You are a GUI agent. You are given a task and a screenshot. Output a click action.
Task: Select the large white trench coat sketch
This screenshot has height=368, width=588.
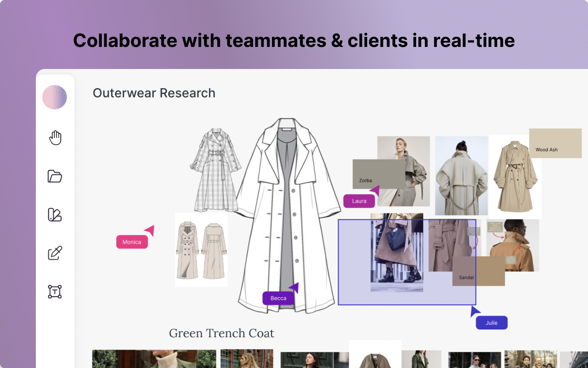pyautogui.click(x=288, y=216)
